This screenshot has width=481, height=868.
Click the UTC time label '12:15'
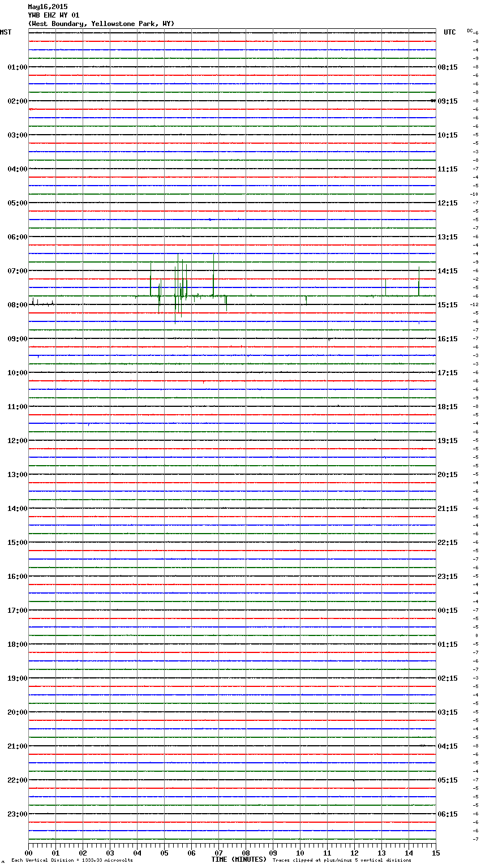[448, 203]
